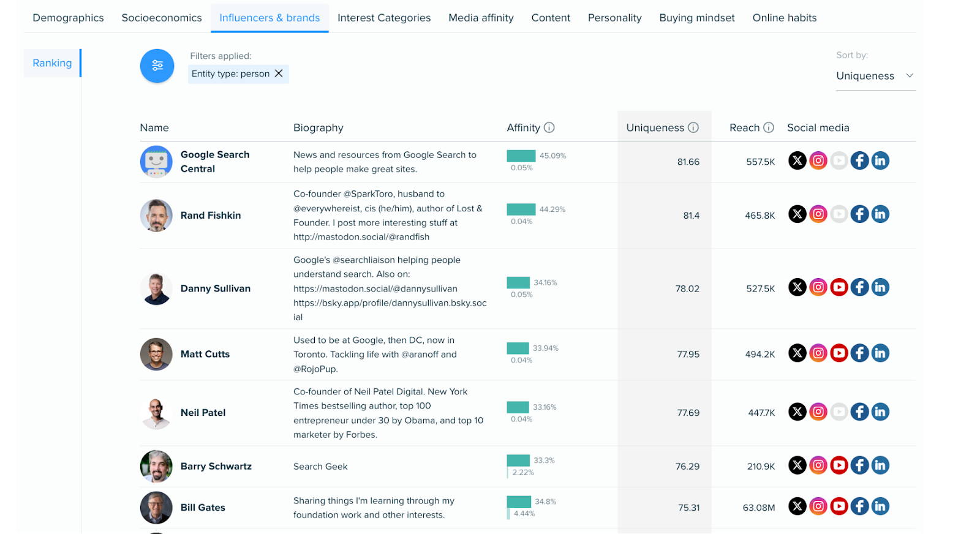Open the Sort by Uniqueness dropdown
980x534 pixels.
(x=875, y=76)
